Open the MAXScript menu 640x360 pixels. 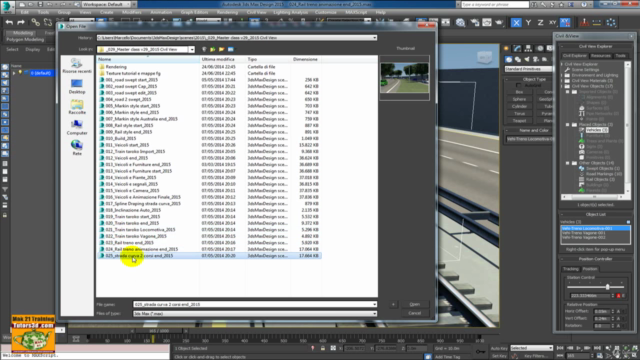click(x=356, y=13)
